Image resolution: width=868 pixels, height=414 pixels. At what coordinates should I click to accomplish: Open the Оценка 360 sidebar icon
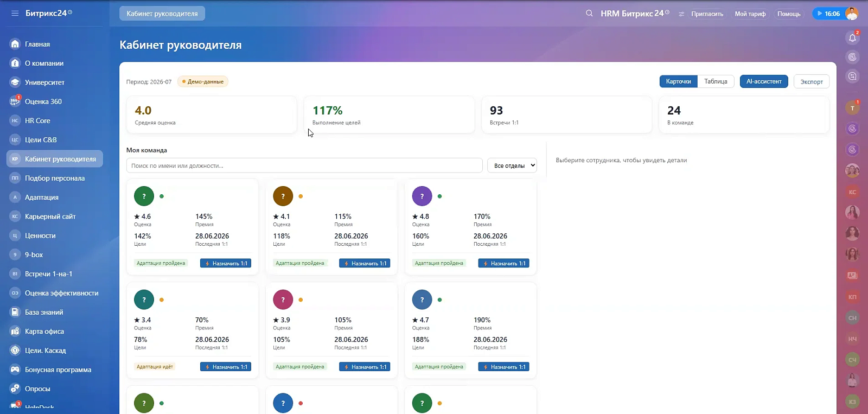[x=15, y=101]
